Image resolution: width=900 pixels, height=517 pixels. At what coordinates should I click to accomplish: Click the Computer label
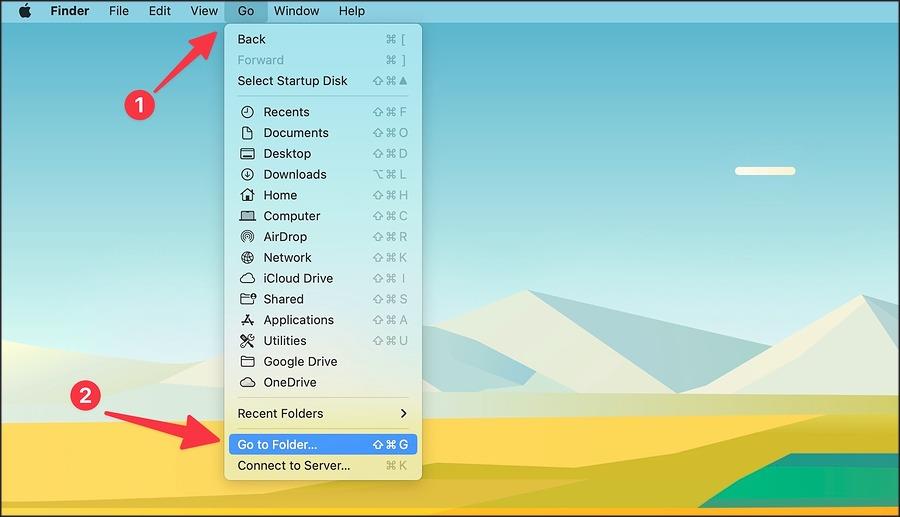(x=292, y=216)
